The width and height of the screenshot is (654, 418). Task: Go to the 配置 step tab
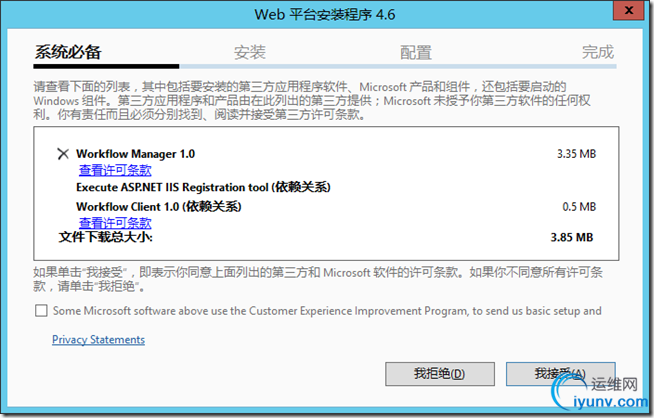pos(416,53)
